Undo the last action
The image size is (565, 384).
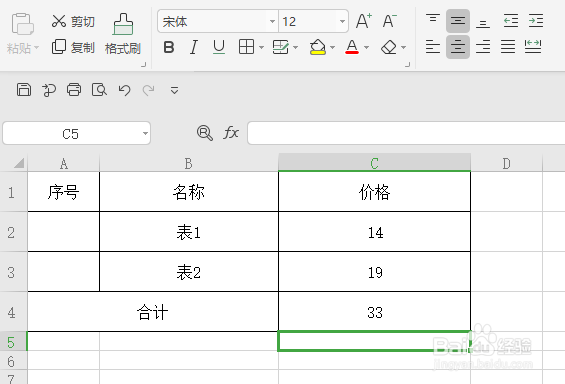click(x=124, y=90)
